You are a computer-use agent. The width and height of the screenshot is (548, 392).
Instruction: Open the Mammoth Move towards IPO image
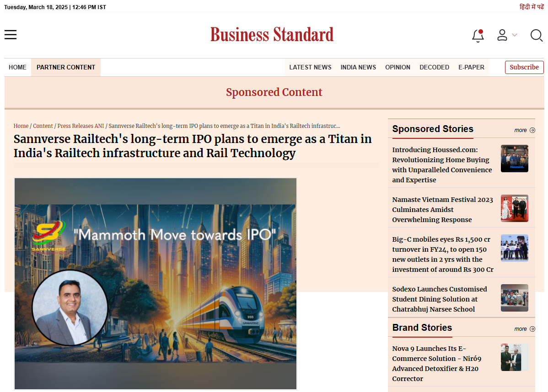[156, 283]
